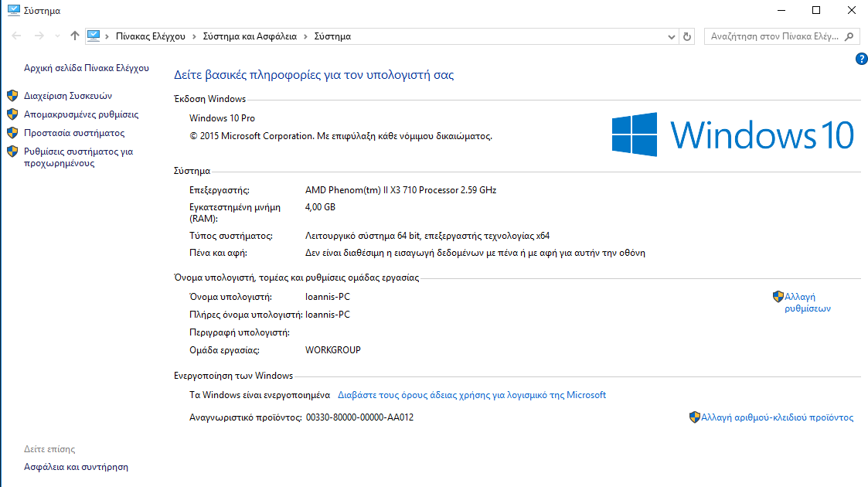Click the computer icon in the address bar

click(x=94, y=36)
